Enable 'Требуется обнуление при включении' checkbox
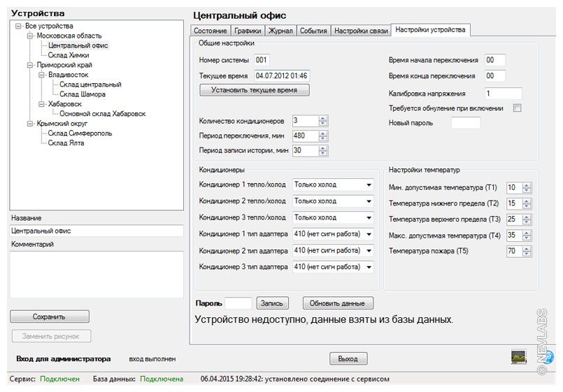563x392 pixels. (x=518, y=108)
